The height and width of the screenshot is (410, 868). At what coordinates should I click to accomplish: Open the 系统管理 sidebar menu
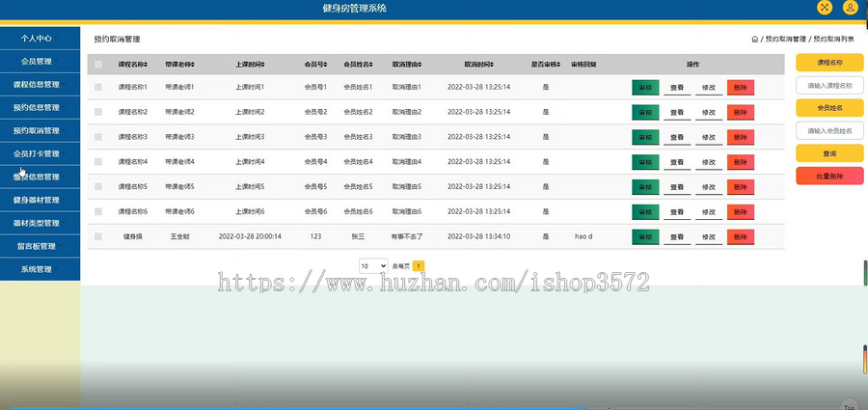(40, 269)
